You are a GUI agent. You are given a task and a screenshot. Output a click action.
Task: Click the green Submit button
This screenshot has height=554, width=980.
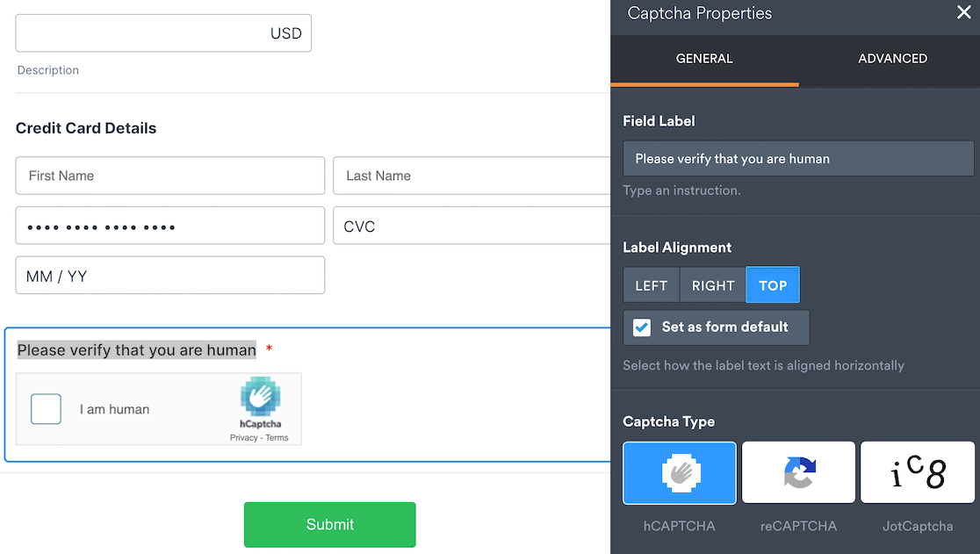(x=329, y=524)
